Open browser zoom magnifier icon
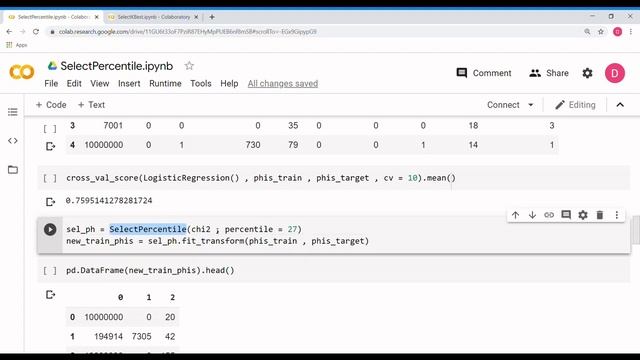Screen dimensions: 640x360 [587, 31]
